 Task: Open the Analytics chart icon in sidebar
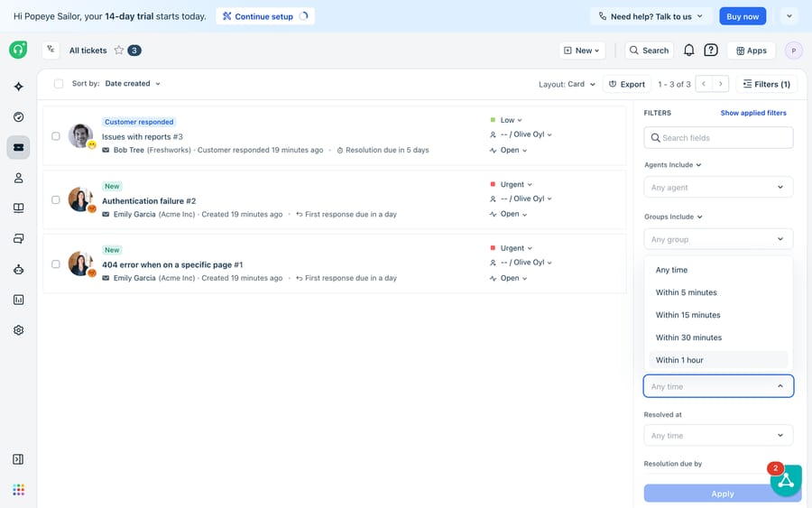19,300
